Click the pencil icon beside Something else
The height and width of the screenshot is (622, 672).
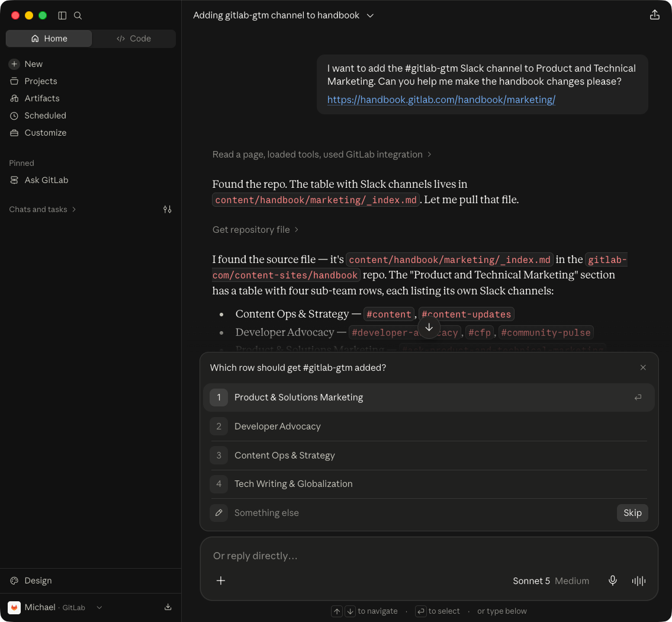[218, 512]
